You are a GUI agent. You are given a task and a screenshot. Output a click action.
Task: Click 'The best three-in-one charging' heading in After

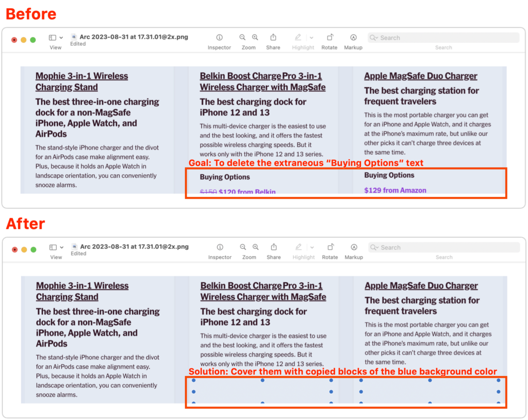(98, 328)
